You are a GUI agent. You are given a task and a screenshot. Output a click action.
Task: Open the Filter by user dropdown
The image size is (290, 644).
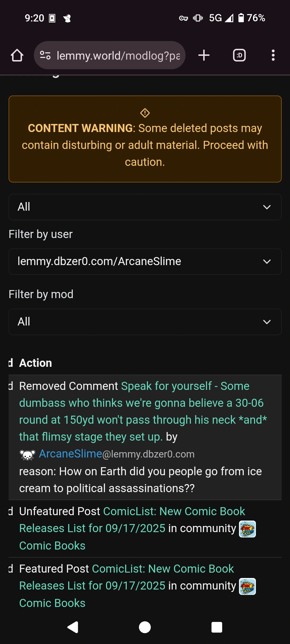pos(145,262)
